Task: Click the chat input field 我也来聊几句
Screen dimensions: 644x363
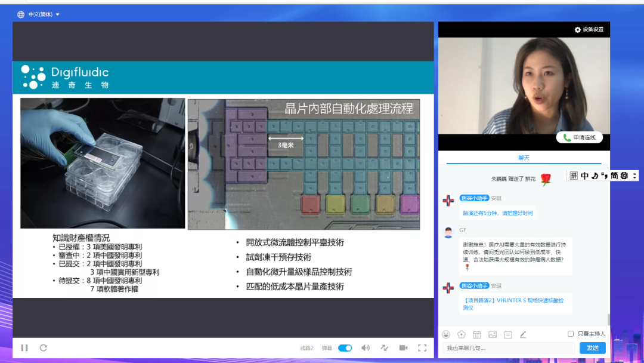Action: click(508, 348)
